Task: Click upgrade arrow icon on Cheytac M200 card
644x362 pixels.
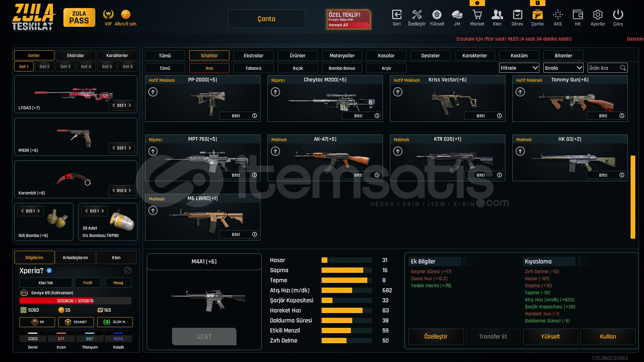Action: [275, 92]
